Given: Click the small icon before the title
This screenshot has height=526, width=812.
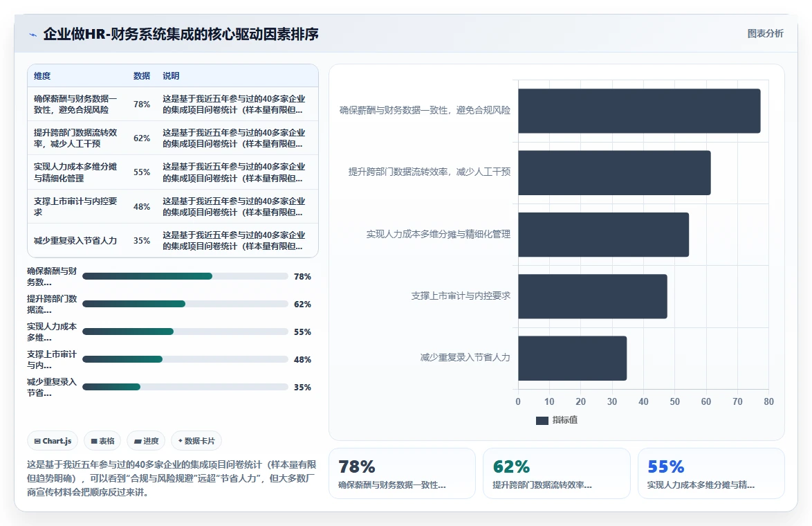Looking at the screenshot, I should 33,35.
